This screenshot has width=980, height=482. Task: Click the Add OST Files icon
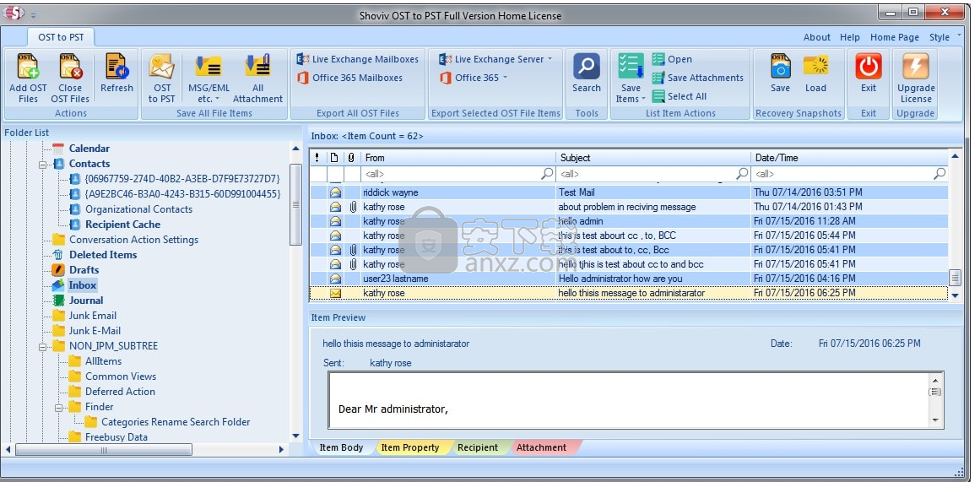pyautogui.click(x=28, y=67)
